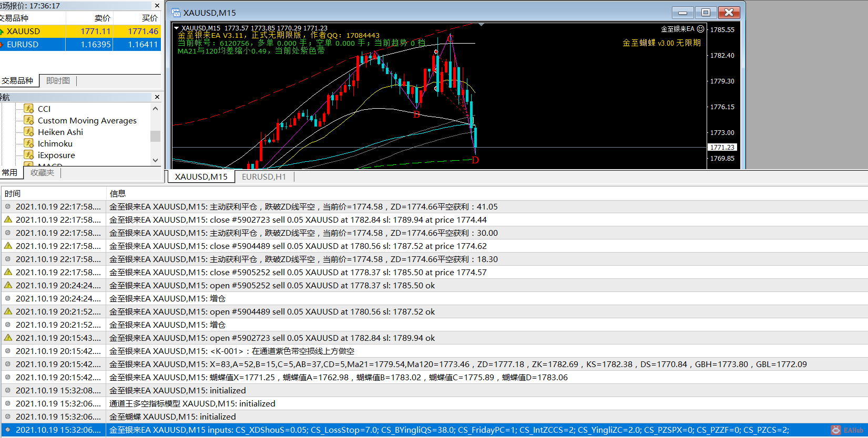Image resolution: width=868 pixels, height=438 pixels.
Task: Select the log row with profit 30.00
Action: point(434,233)
